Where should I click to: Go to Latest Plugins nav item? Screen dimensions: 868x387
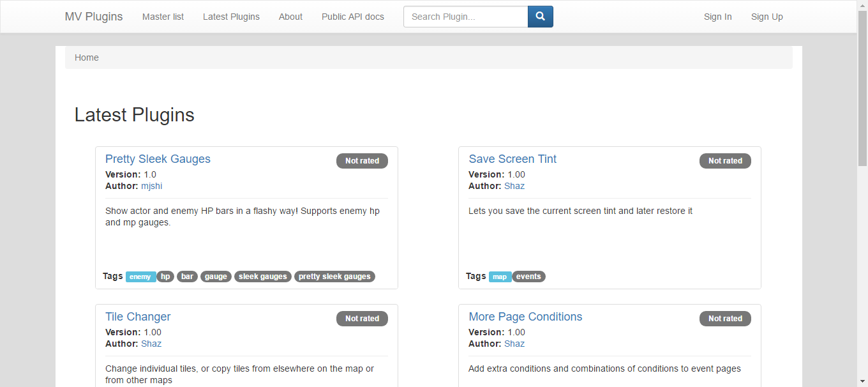231,17
